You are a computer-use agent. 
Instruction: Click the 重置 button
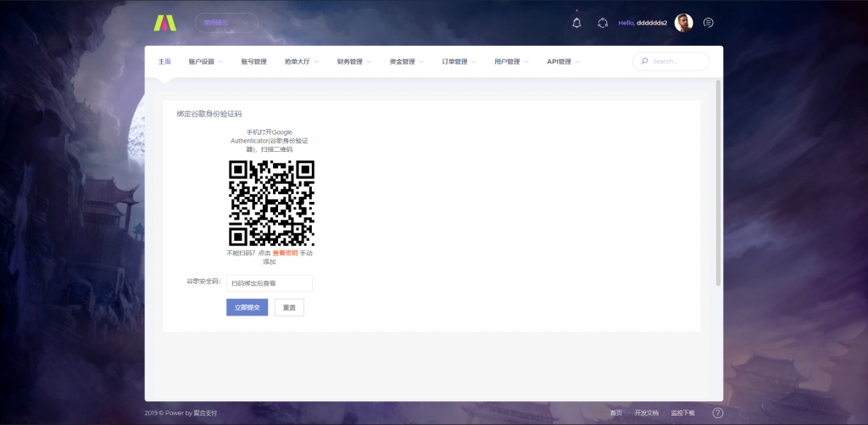pyautogui.click(x=289, y=307)
